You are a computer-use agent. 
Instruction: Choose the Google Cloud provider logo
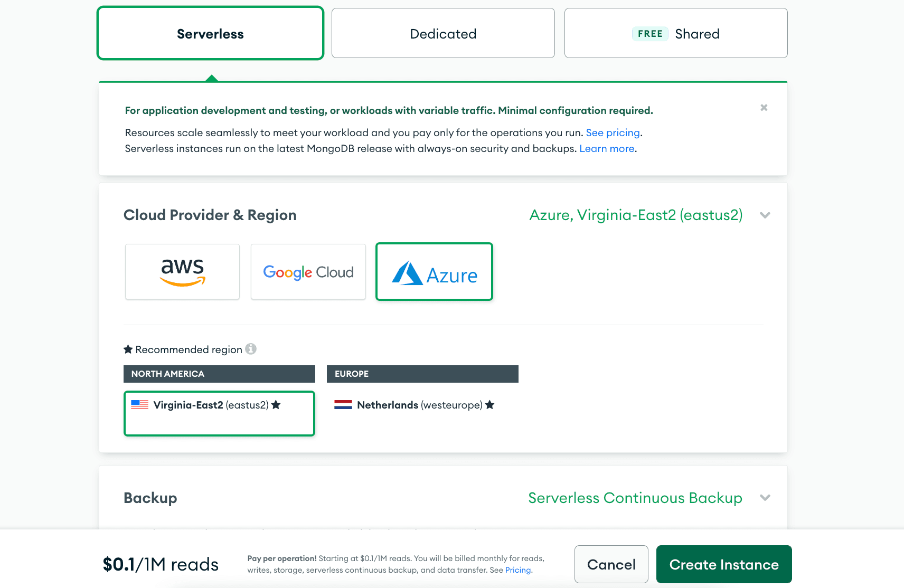(x=308, y=272)
